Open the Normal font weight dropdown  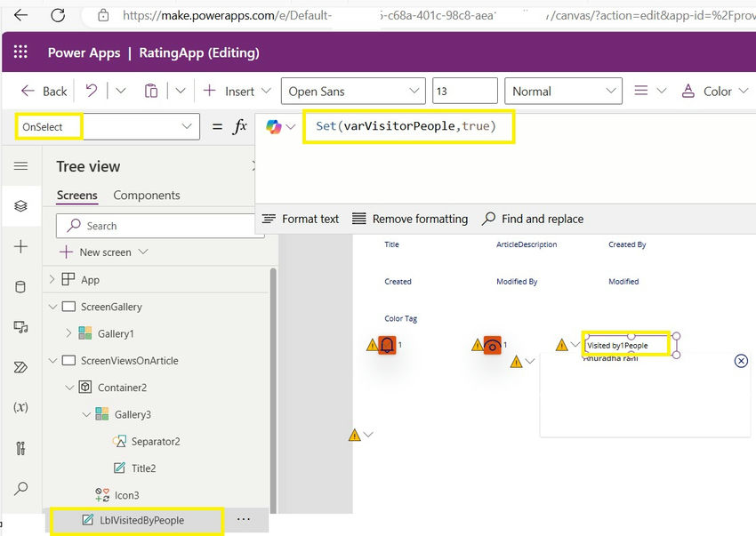[563, 91]
